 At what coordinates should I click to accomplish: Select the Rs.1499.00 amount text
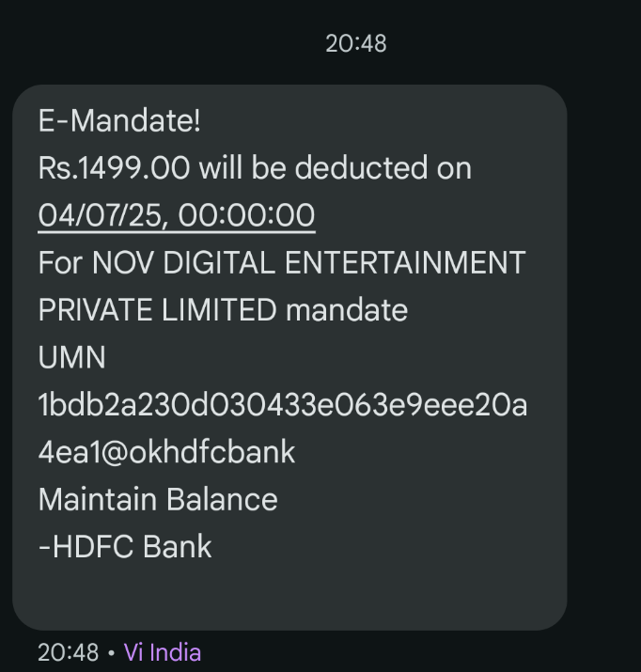[114, 168]
